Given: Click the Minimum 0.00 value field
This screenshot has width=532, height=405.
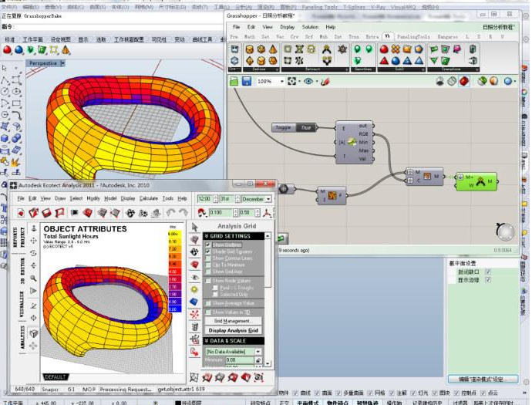Looking at the screenshot, I should 240,360.
